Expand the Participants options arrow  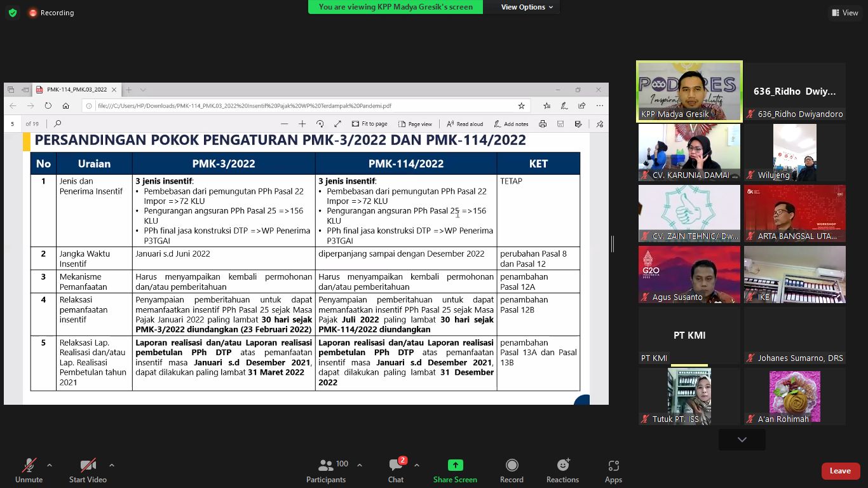tap(360, 465)
